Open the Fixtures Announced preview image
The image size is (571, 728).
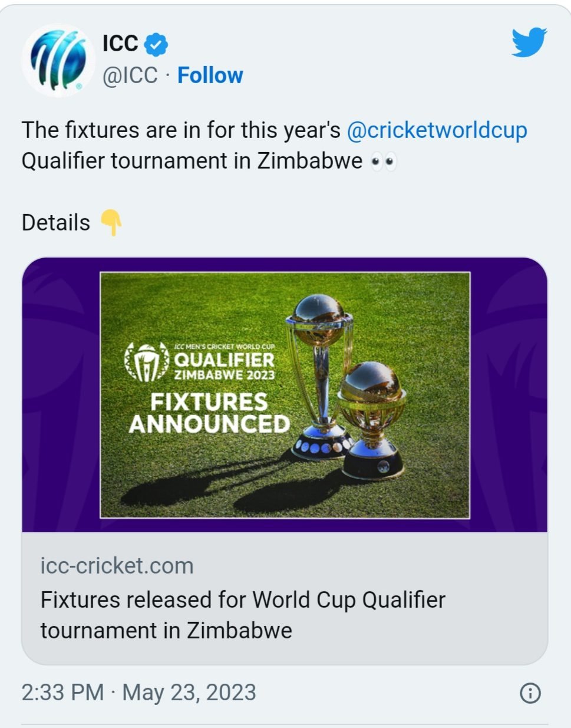coord(285,395)
